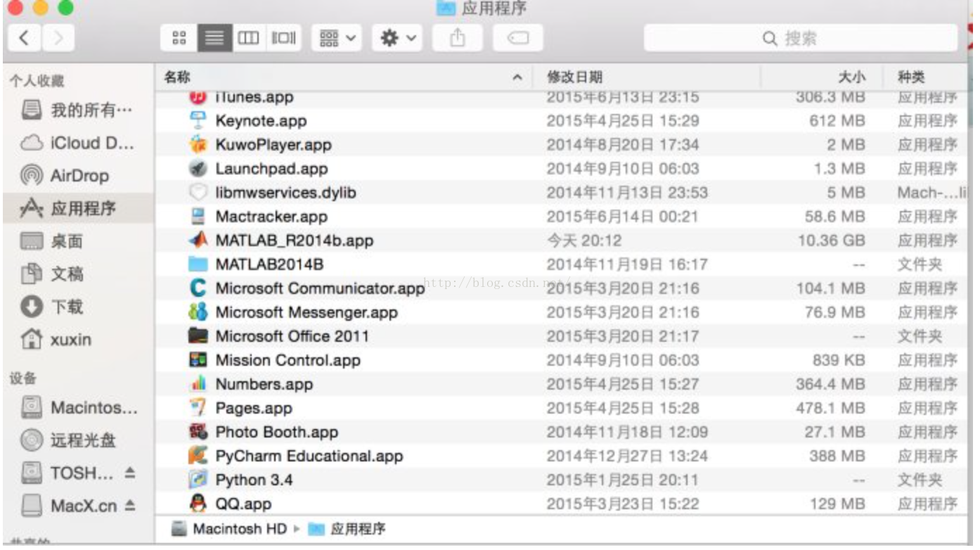Viewport: 980px width, 550px height.
Task: Go back with the left arrow button
Action: [24, 38]
